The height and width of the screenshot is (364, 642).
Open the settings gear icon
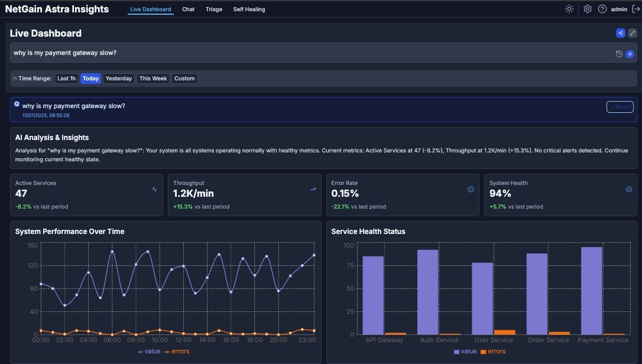(x=586, y=9)
